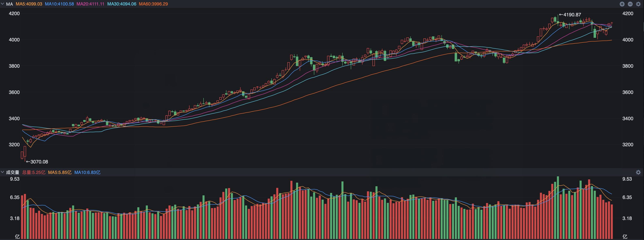Expand the 成交量 indicator dropdown chevron
Viewport: 644px width, 240px height.
2,172
